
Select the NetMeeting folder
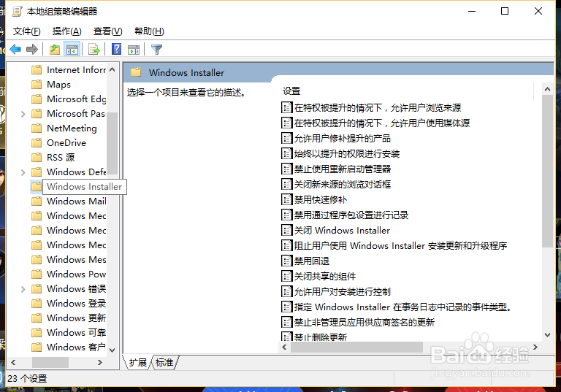[64, 128]
